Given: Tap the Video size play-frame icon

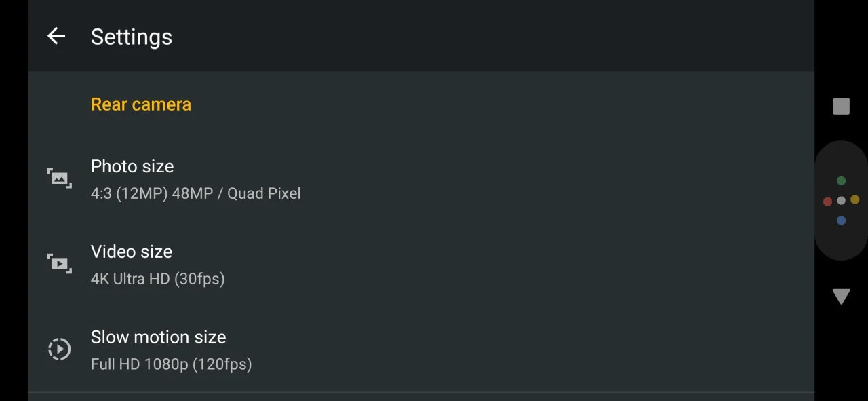Looking at the screenshot, I should [x=60, y=263].
